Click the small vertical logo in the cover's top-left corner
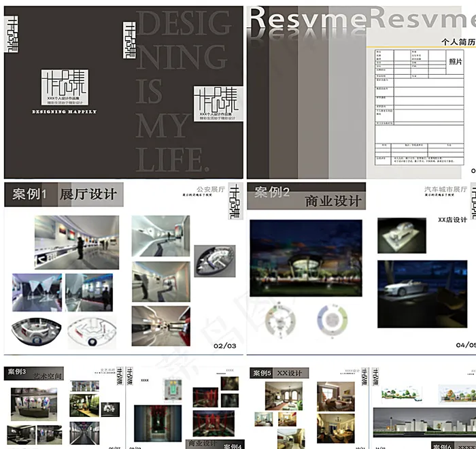Viewport: 476px width, 449px height. point(12,33)
